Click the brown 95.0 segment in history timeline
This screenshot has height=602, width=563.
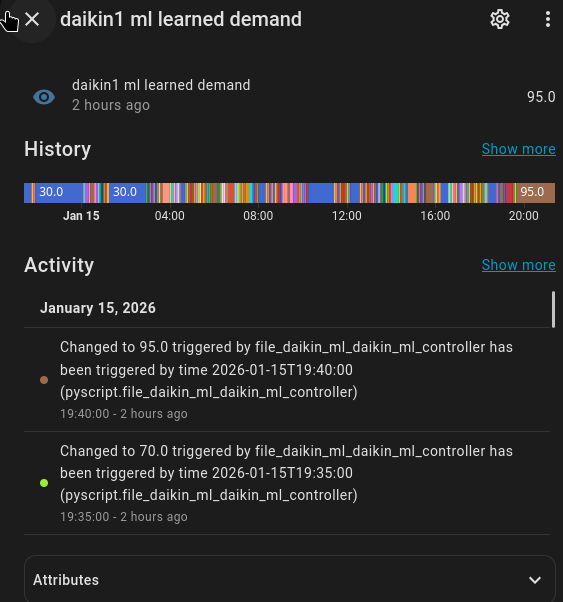pos(535,192)
